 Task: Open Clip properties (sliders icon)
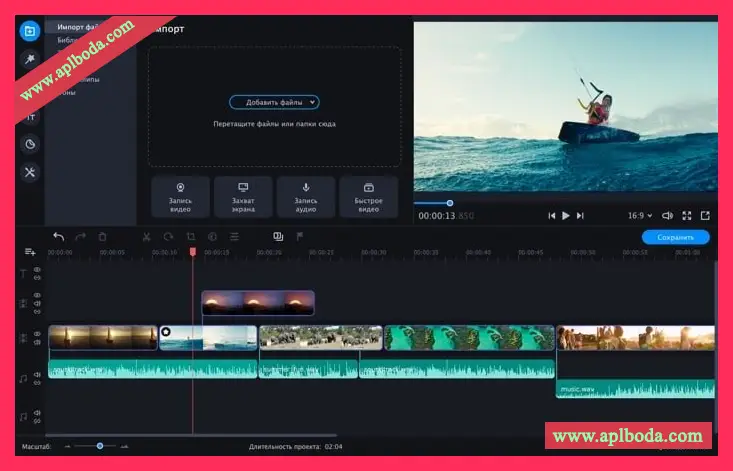point(234,237)
